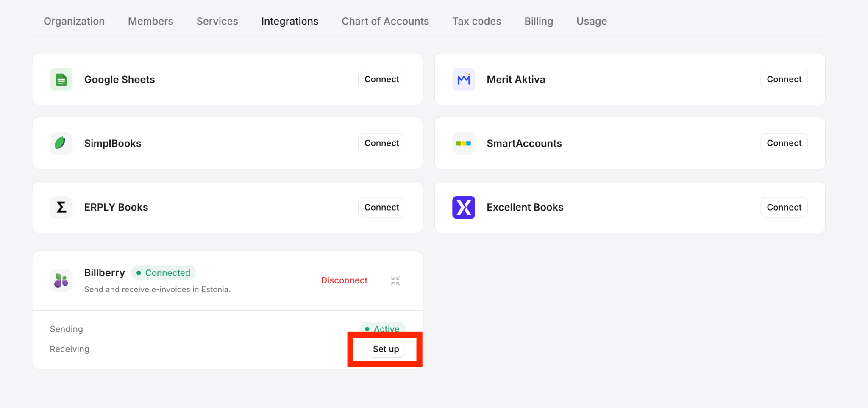Viewport: 868px width, 408px height.
Task: Switch to the Tax codes tab
Action: tap(476, 21)
